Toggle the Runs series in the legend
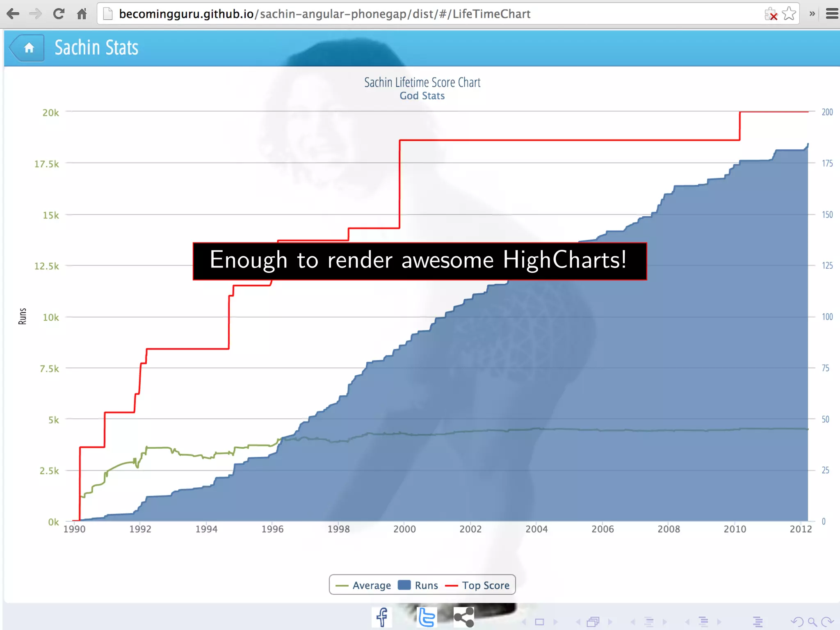Viewport: 840px width, 630px height. click(418, 585)
